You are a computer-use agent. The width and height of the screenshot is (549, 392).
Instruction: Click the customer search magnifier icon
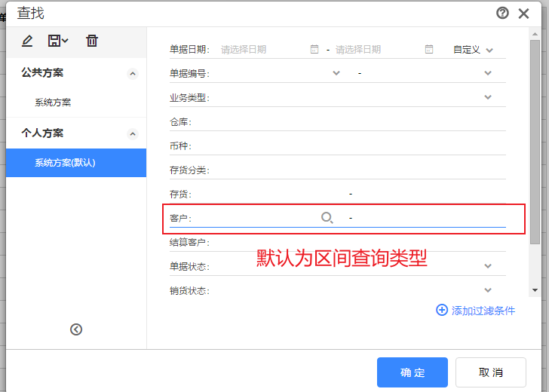[x=327, y=218]
